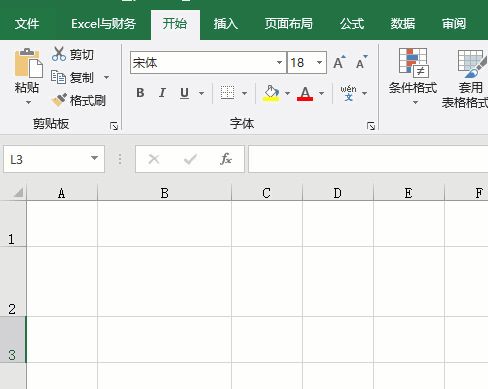Expand the font size dropdown
This screenshot has height=389, width=488.
pos(319,62)
